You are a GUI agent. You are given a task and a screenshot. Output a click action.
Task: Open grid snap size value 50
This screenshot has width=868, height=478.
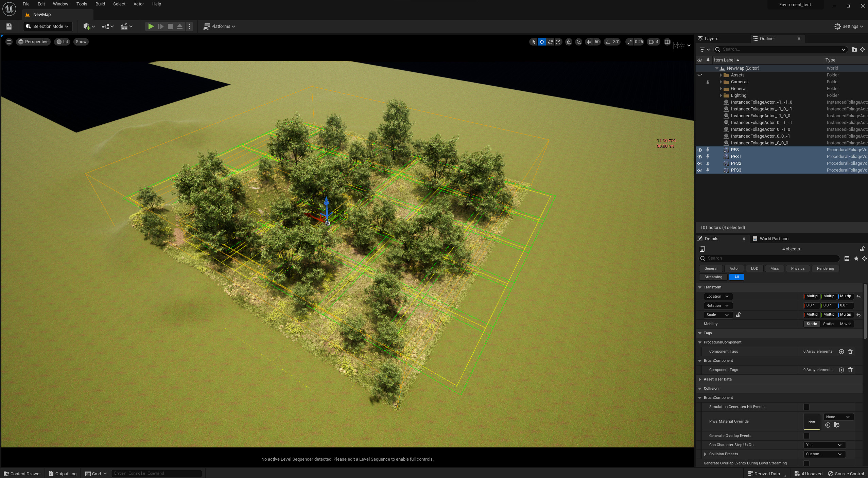pos(597,42)
